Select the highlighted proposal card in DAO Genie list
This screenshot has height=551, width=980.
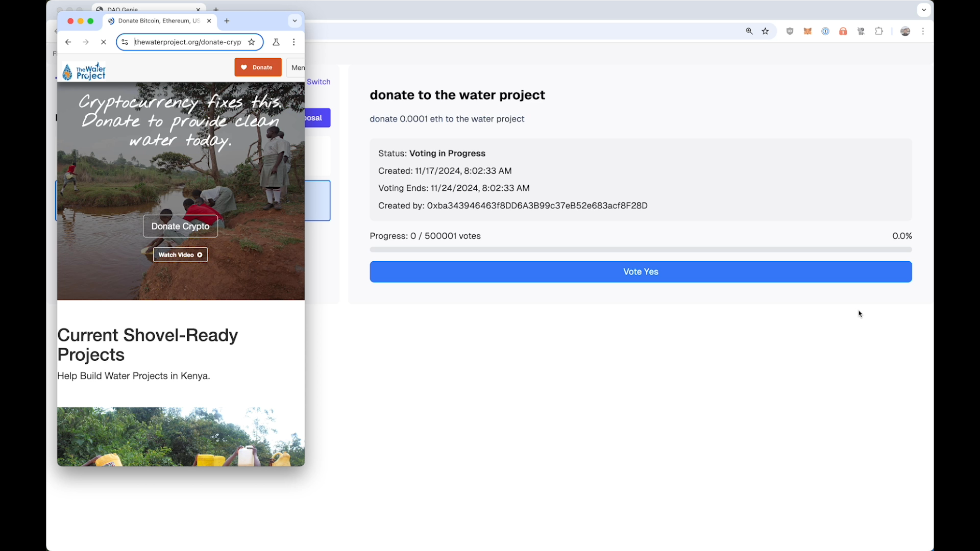[x=317, y=201]
